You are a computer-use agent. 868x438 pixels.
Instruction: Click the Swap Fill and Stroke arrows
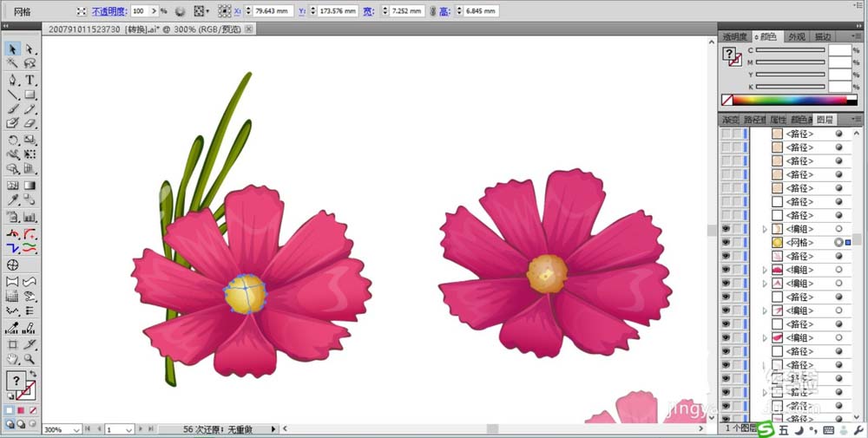pyautogui.click(x=33, y=374)
